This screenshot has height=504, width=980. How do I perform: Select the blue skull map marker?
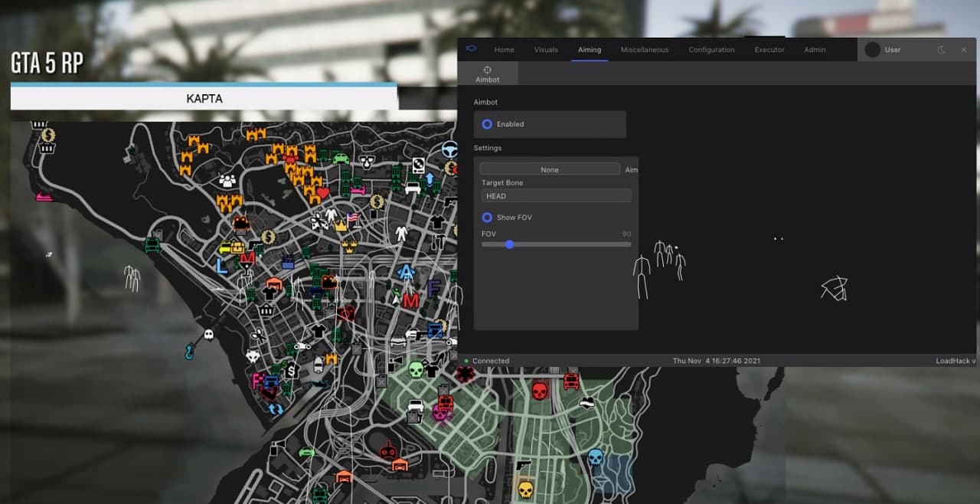click(x=596, y=457)
